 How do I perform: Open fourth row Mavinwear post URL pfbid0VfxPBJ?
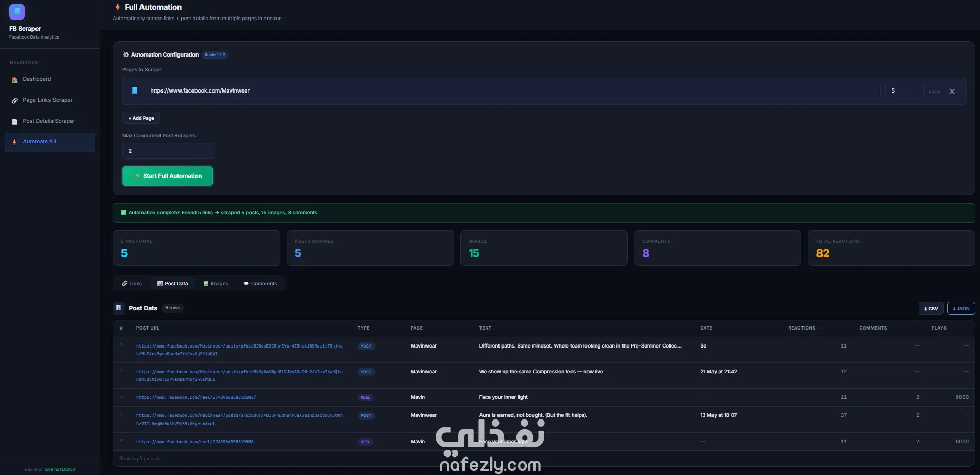239,419
